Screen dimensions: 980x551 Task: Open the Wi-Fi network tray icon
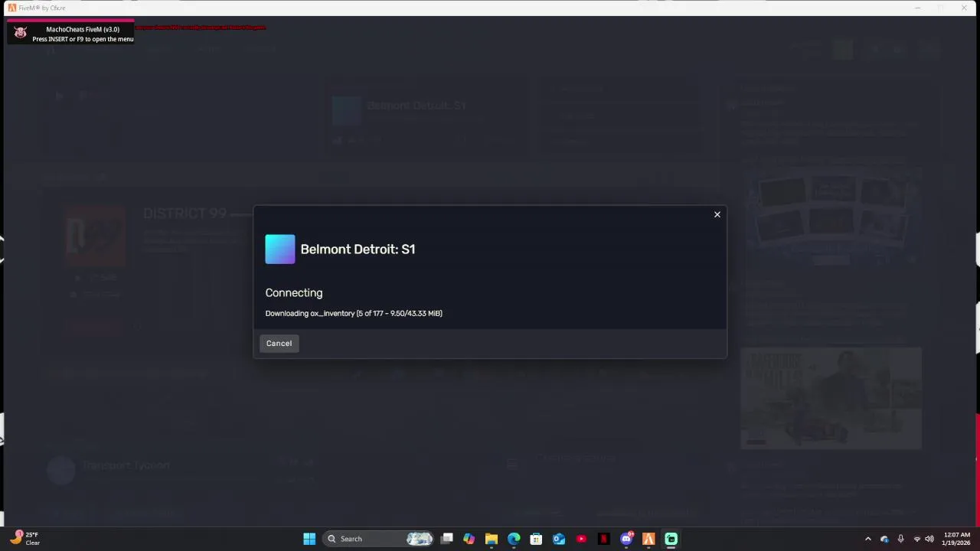(x=916, y=539)
